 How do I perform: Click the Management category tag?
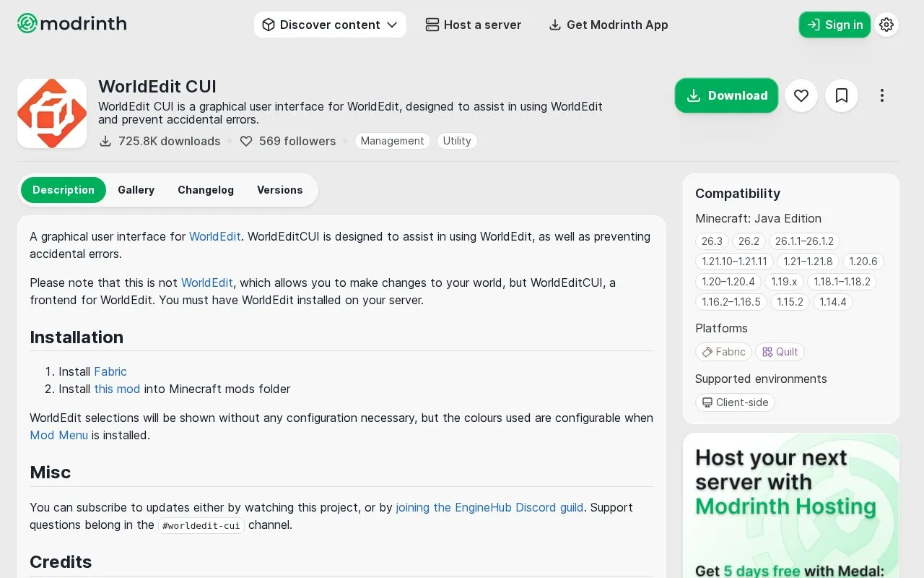tap(393, 141)
